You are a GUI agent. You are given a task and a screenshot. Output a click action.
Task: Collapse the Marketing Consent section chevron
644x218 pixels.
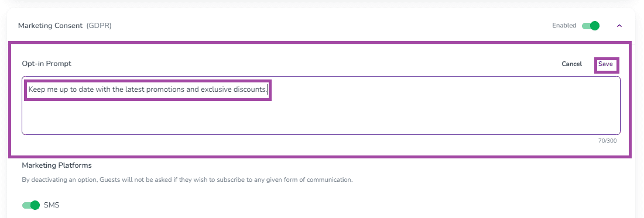pyautogui.click(x=619, y=26)
